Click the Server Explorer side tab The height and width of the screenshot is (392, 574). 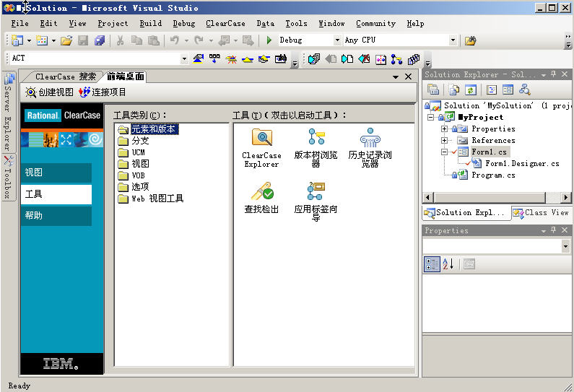(8, 112)
